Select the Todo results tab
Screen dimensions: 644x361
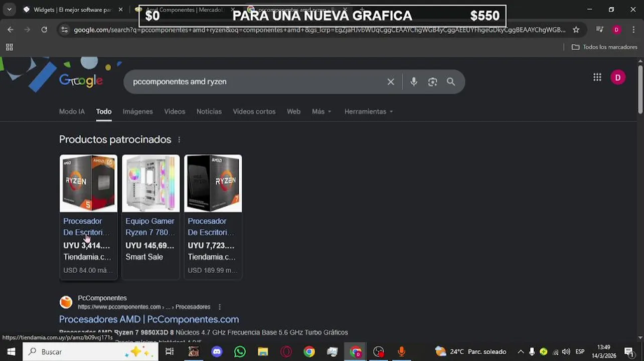(104, 111)
